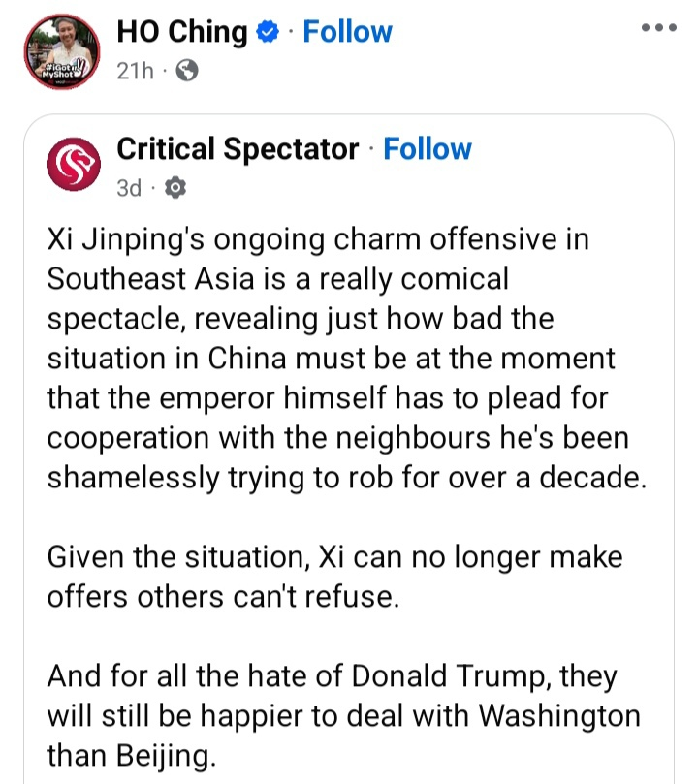Image resolution: width=698 pixels, height=784 pixels.
Task: Open the Critical Spectator page name link
Action: [x=237, y=149]
